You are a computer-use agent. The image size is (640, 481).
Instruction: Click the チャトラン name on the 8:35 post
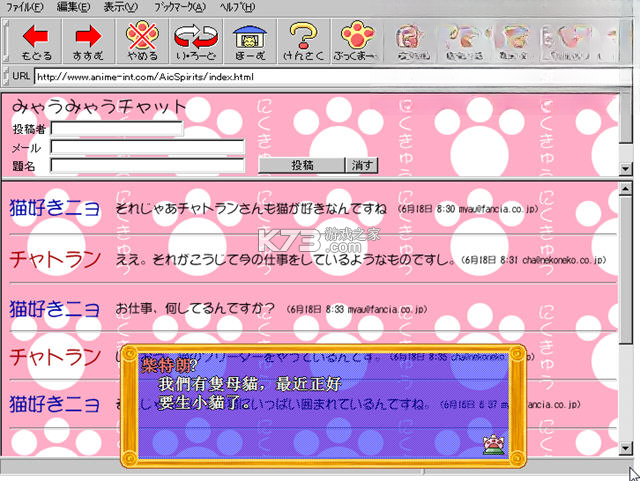pos(55,356)
